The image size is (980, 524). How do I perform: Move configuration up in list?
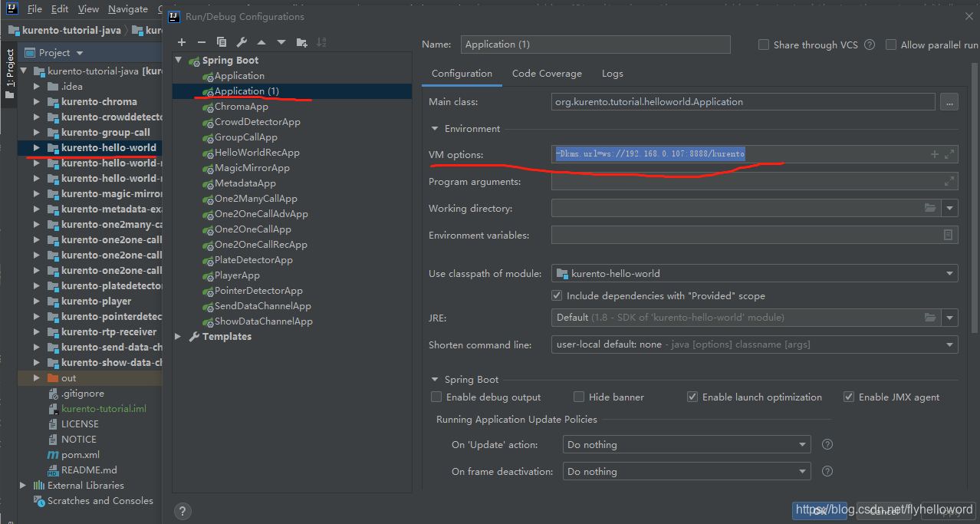tap(261, 42)
